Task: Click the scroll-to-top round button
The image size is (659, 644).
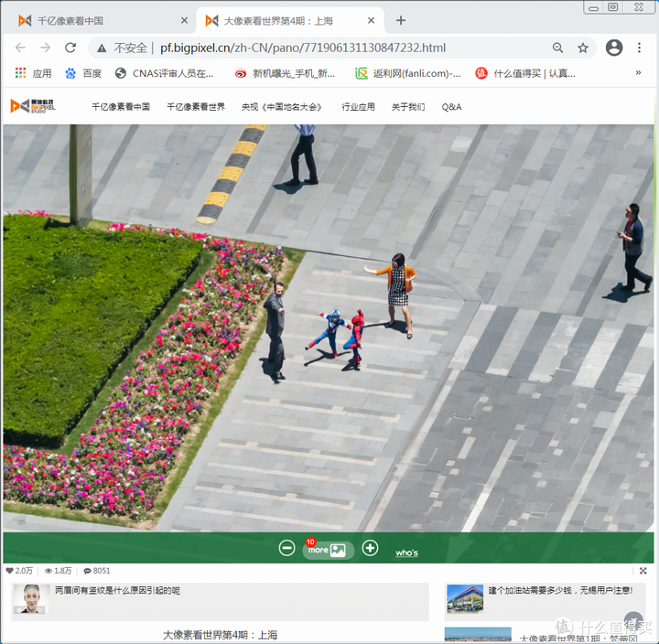Action: pos(633,620)
